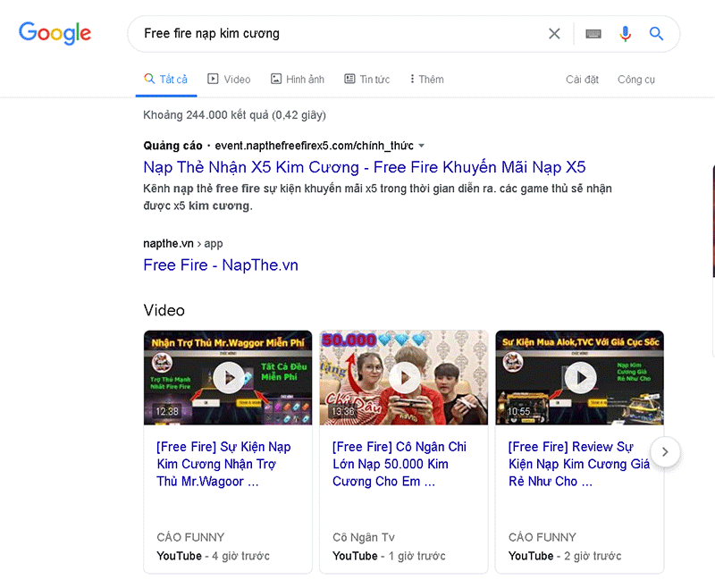Click the Google logo
This screenshot has height=588, width=715.
click(54, 33)
